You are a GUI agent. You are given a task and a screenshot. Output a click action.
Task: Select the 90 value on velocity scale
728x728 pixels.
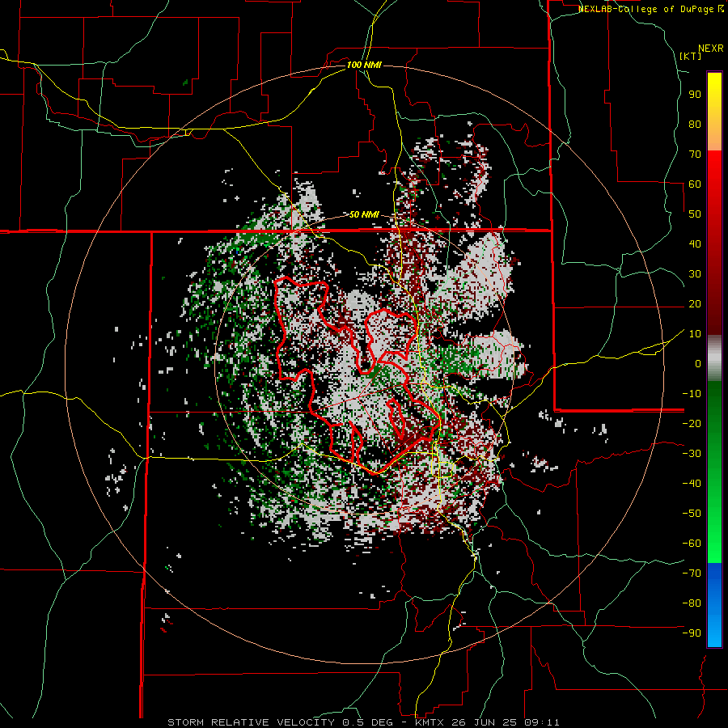[x=695, y=95]
